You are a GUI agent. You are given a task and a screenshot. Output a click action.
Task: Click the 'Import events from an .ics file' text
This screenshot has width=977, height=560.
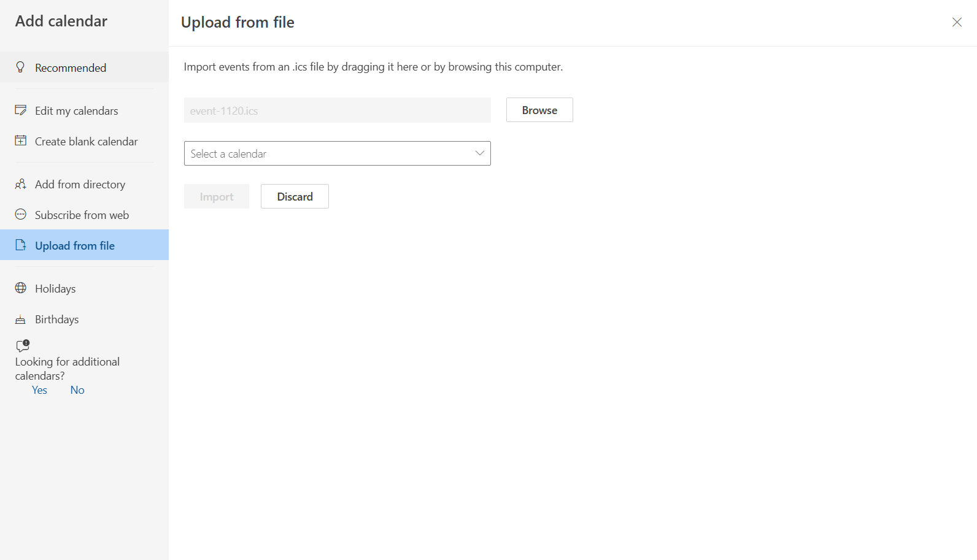click(x=373, y=67)
